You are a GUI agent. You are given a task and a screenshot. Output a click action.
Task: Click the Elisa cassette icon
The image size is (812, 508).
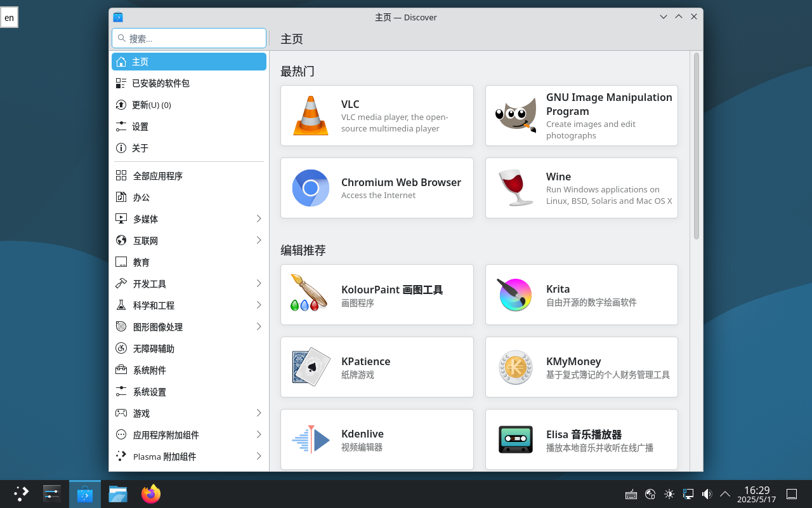(x=516, y=439)
